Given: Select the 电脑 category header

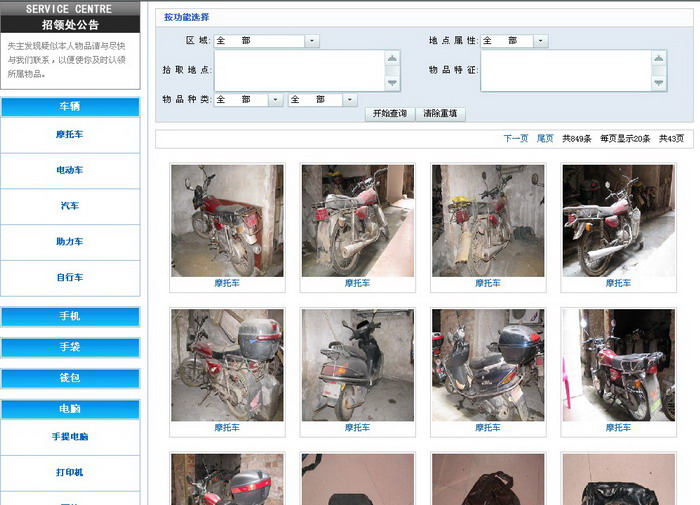Looking at the screenshot, I should click(x=70, y=409).
